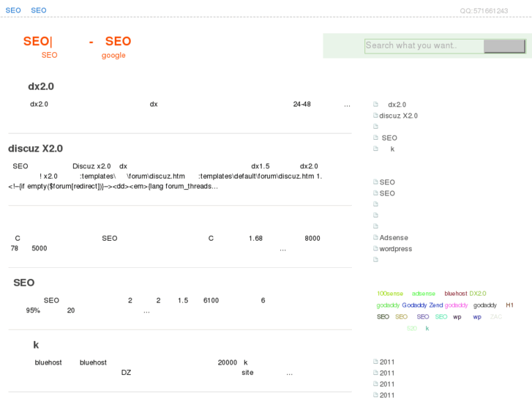Focus the 'Search what you want..' field
Image resolution: width=532 pixels, height=399 pixels.
tap(424, 46)
